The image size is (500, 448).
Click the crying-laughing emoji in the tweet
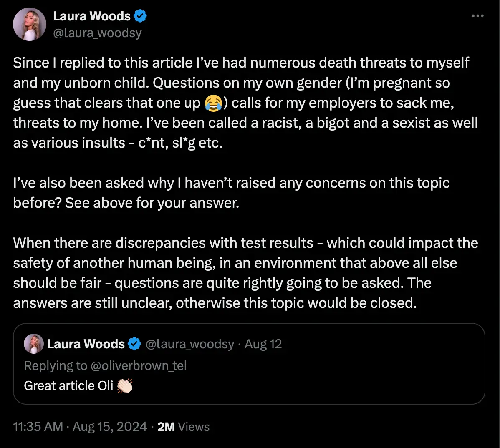(x=213, y=103)
